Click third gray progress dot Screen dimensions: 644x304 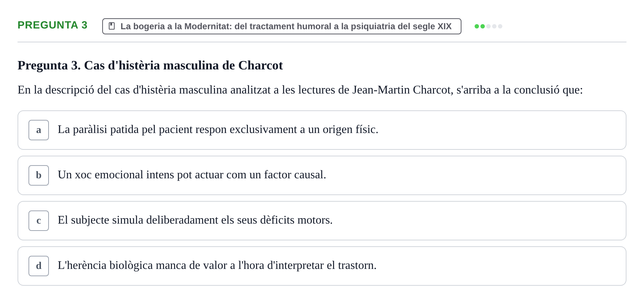click(x=488, y=26)
